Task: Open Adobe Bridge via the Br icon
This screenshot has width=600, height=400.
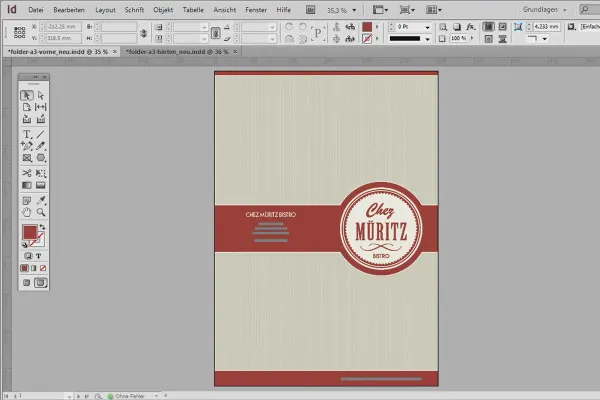Action: tap(307, 9)
